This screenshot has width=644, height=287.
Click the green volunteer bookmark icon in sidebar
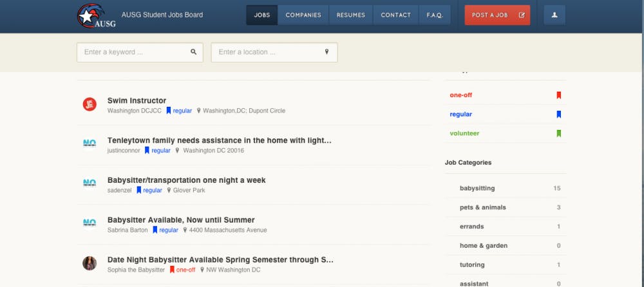click(558, 134)
